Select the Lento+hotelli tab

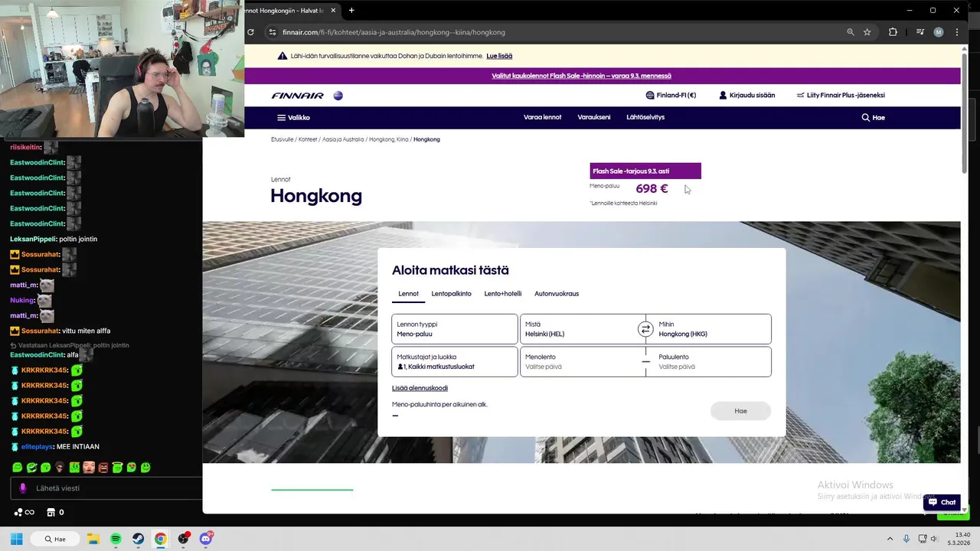tap(502, 294)
